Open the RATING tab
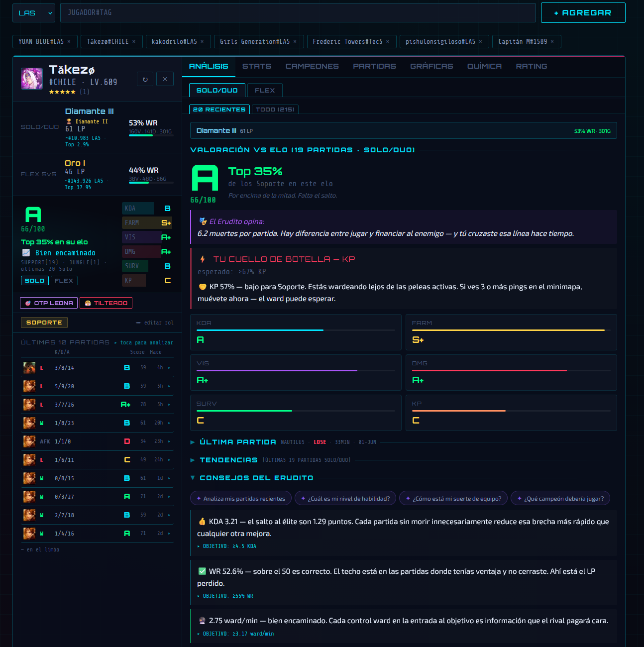 point(532,66)
